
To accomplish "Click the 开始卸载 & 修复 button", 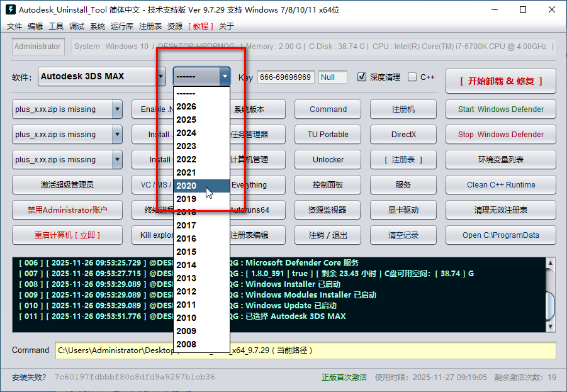I will pos(500,81).
